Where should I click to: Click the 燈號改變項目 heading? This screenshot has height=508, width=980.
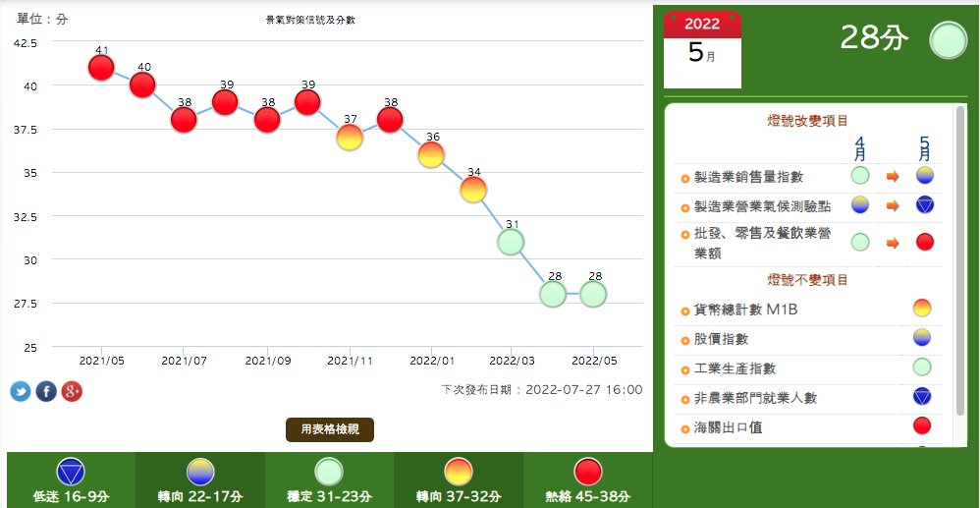click(807, 121)
